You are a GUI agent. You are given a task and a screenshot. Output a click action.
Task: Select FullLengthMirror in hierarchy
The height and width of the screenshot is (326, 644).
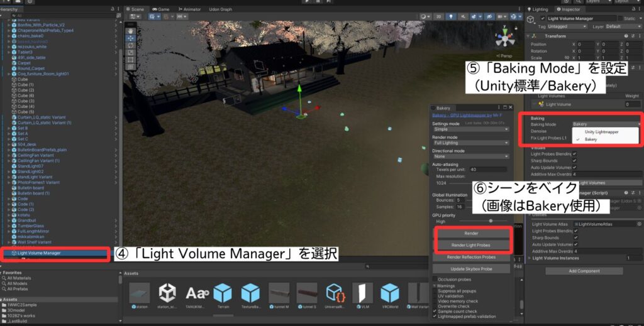point(33,231)
